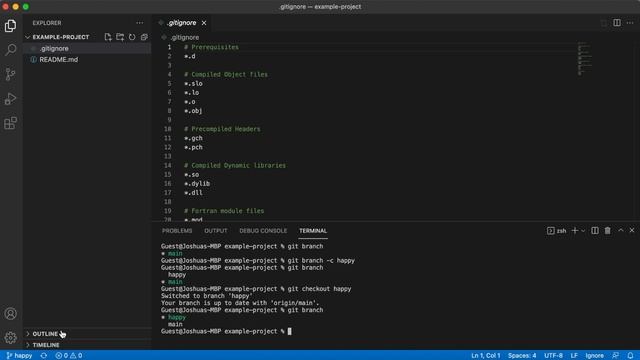This screenshot has width=640, height=360.
Task: Click line number 14 in gutter
Action: 167,165
